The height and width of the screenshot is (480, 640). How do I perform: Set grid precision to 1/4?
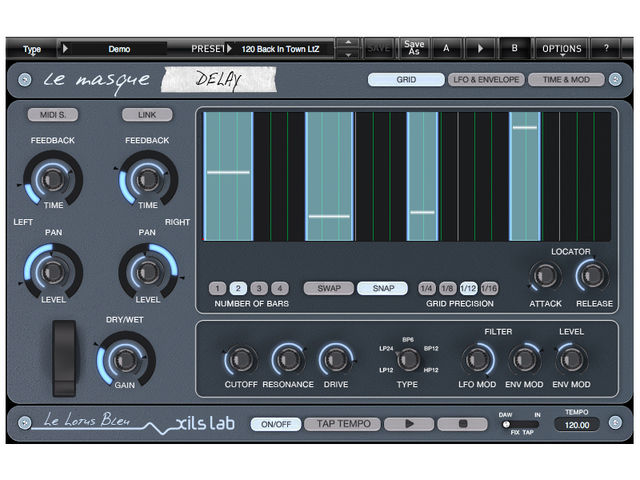pyautogui.click(x=427, y=289)
